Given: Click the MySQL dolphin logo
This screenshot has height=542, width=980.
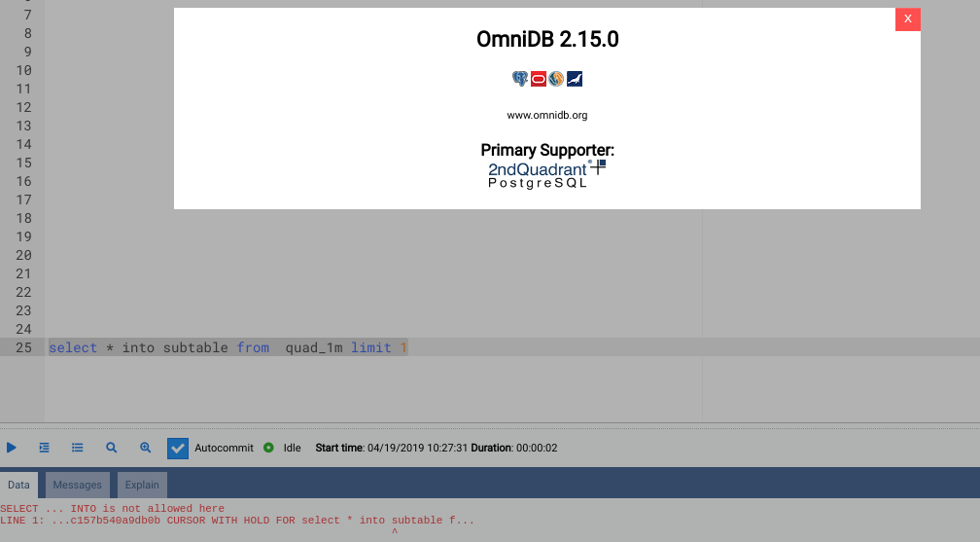Looking at the screenshot, I should [556, 79].
